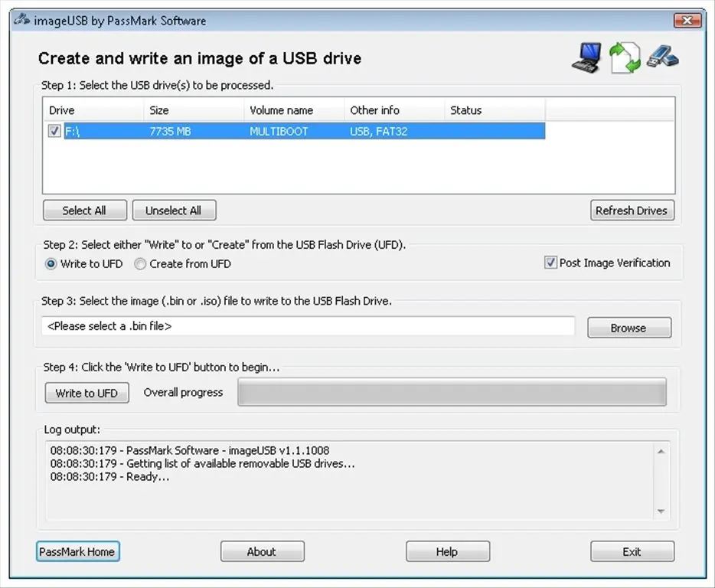Viewport: 715px width, 588px height.
Task: Click log output scroll up arrow
Action: (x=661, y=451)
